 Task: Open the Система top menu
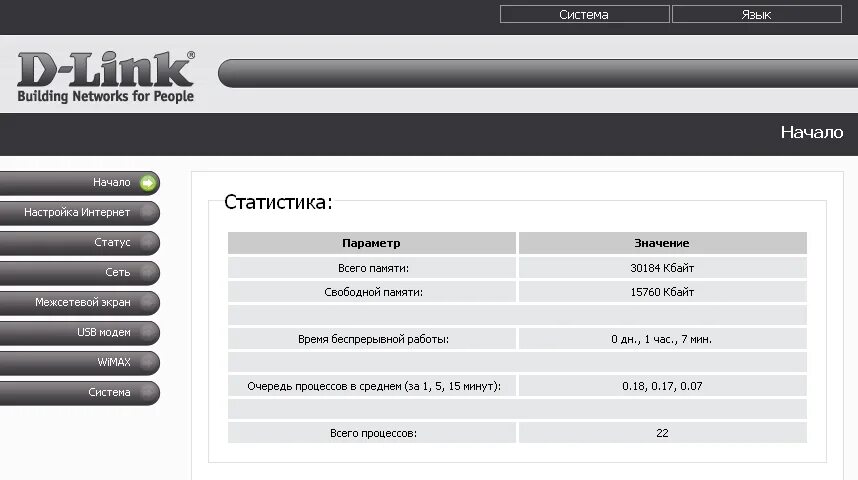coord(584,15)
